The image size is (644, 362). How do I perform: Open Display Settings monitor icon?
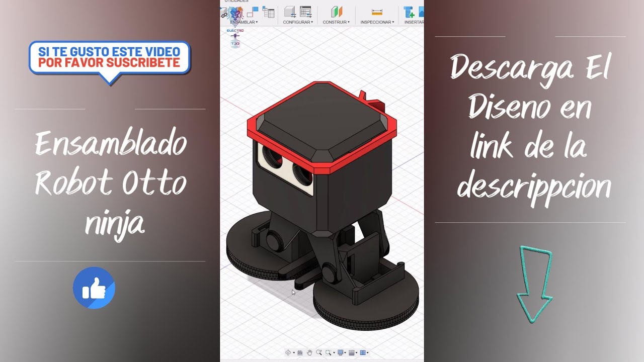[x=341, y=352]
